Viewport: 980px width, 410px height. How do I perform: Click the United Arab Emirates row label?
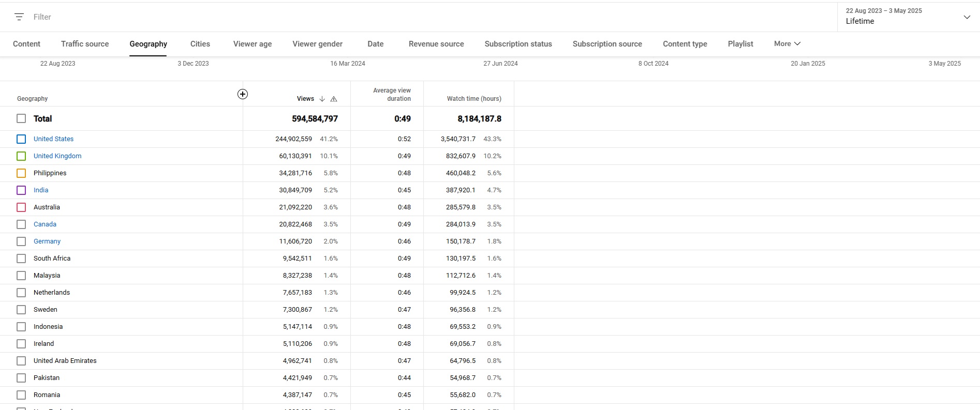(x=65, y=361)
